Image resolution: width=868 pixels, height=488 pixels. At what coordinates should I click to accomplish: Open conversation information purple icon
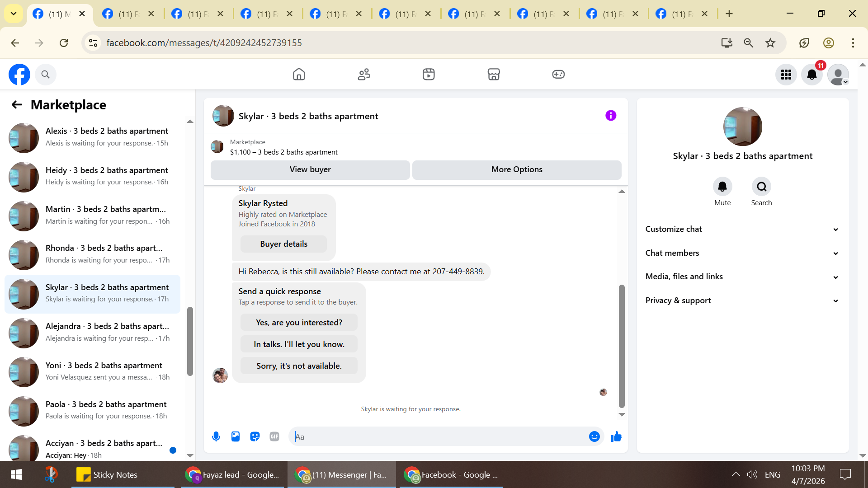click(611, 116)
